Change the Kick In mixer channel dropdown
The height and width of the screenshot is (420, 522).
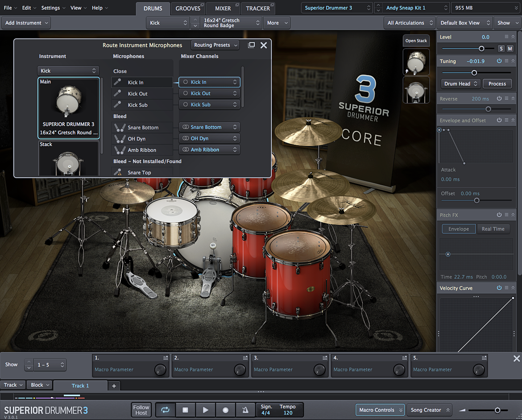(x=209, y=82)
